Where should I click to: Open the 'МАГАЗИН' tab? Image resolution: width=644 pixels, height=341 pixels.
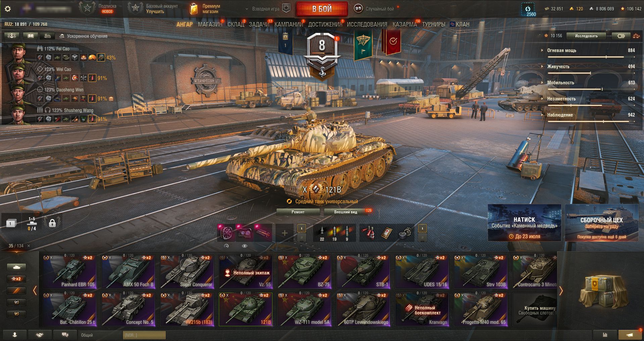[210, 25]
